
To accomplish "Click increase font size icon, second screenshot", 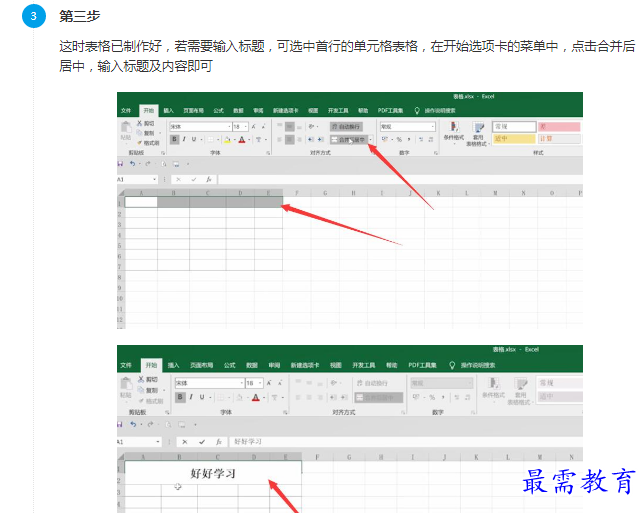I will tap(269, 383).
